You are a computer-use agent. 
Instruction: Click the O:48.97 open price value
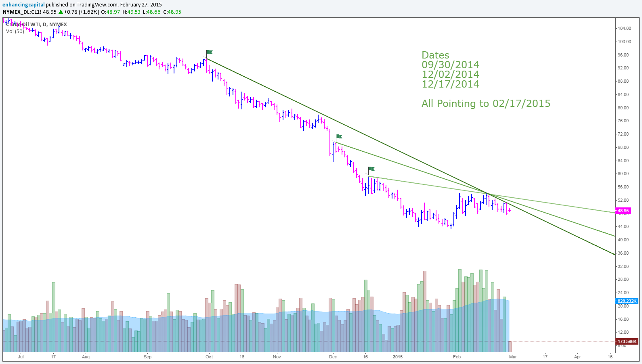(110, 12)
